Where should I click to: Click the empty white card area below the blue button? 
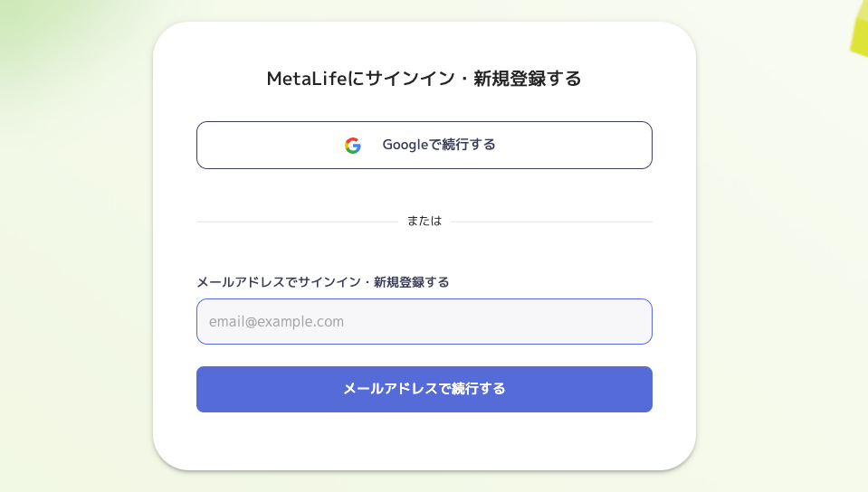pos(424,440)
